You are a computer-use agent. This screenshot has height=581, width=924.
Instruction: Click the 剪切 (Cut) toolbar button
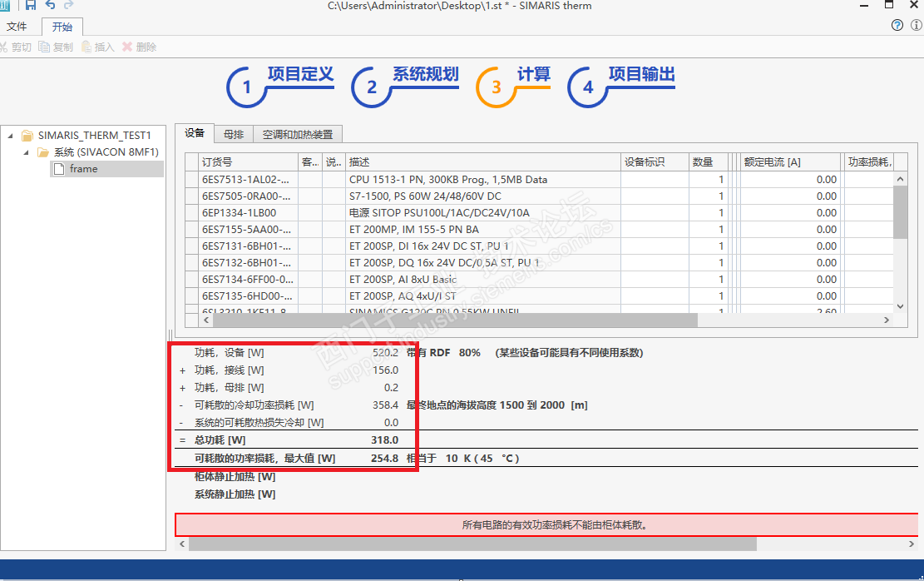pos(16,47)
